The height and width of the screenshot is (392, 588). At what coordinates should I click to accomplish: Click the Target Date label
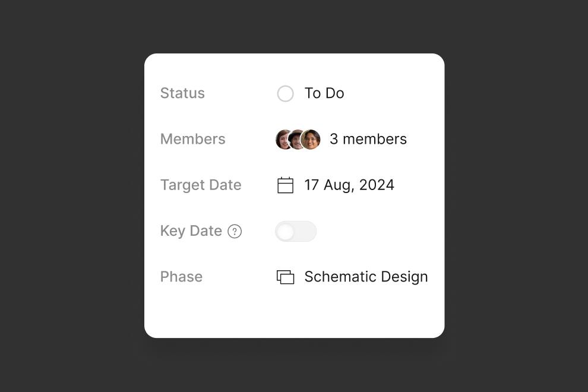tap(201, 185)
